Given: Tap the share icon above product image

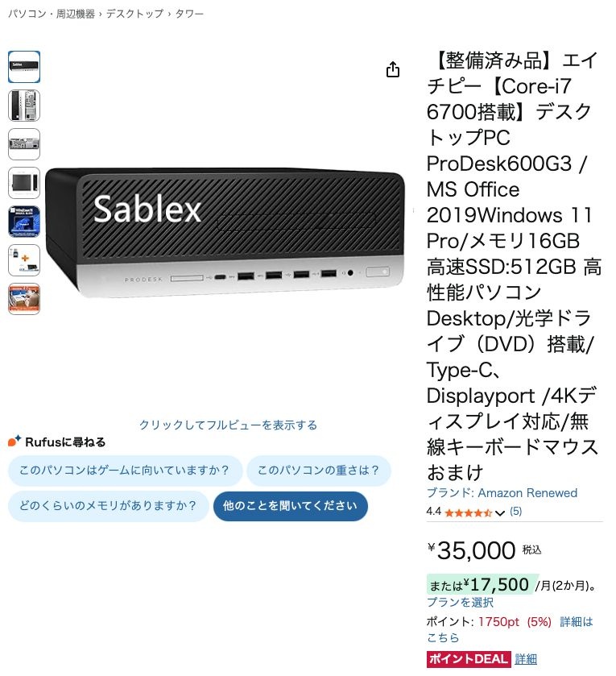Looking at the screenshot, I should pos(392,69).
